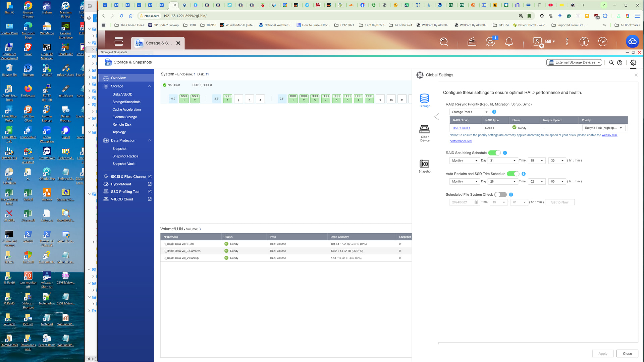
Task: Open Global Settings gear icon
Action: pyautogui.click(x=633, y=63)
